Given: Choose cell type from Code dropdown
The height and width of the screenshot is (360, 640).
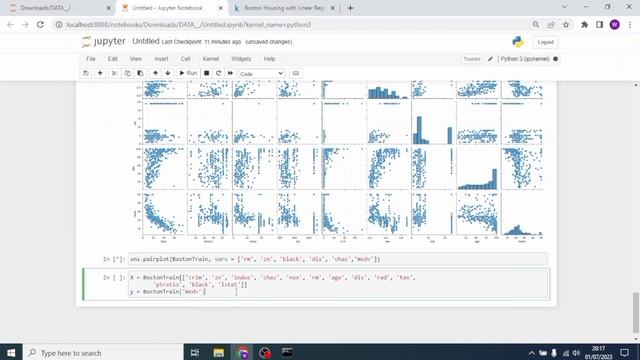Looking at the screenshot, I should [261, 73].
